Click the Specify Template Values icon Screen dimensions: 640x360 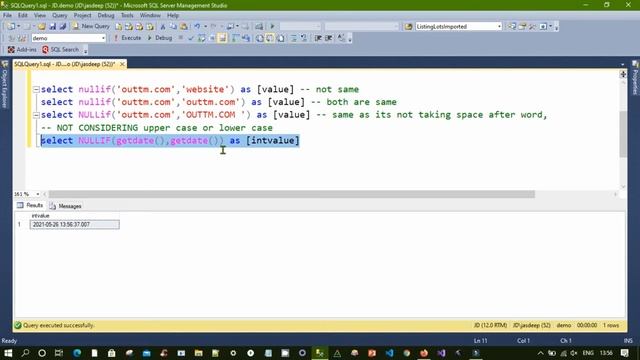pos(341,38)
